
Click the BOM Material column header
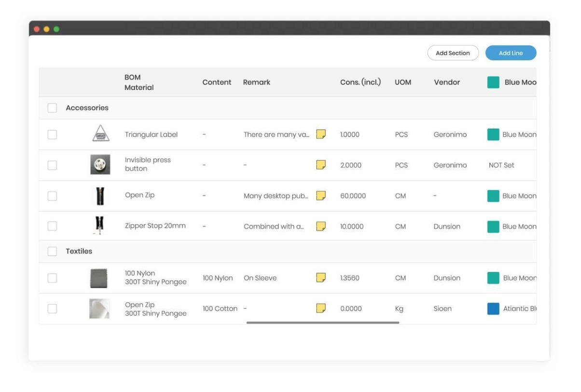139,83
